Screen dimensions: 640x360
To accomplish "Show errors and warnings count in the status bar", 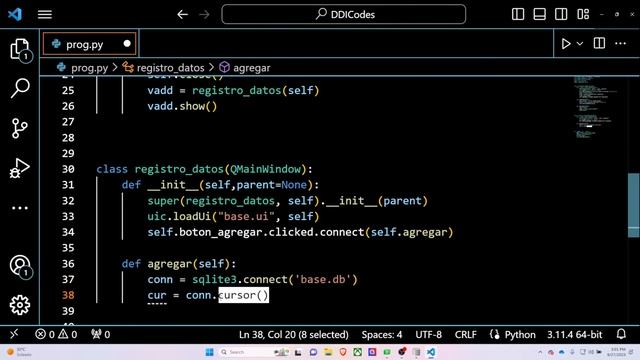I will point(56,335).
